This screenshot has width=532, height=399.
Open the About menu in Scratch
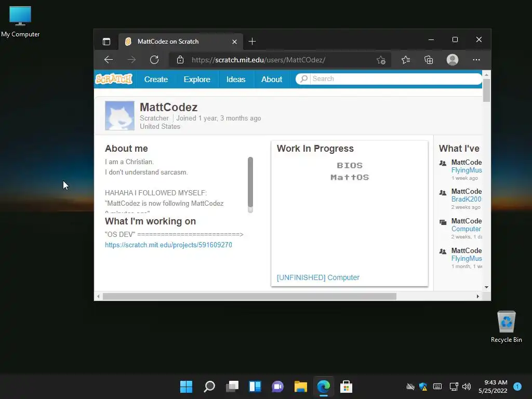pyautogui.click(x=272, y=79)
